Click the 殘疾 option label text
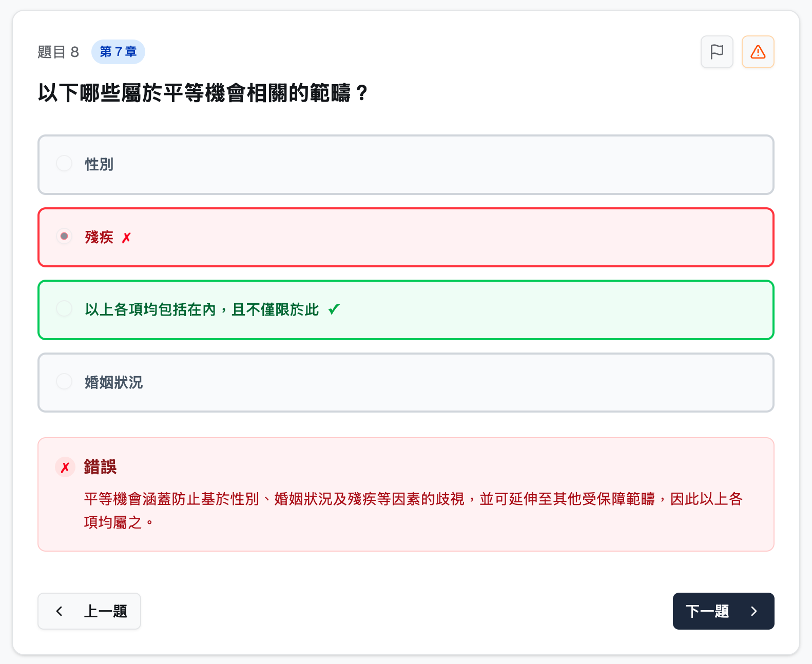The image size is (812, 664). click(99, 237)
